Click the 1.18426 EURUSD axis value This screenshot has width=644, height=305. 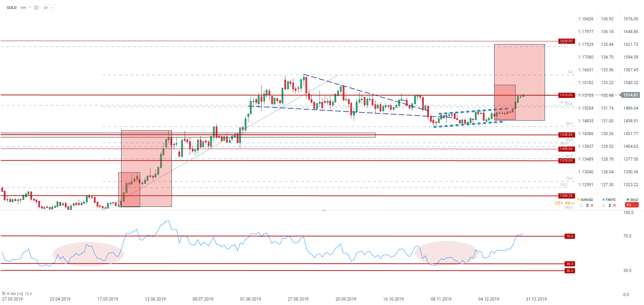coord(586,19)
